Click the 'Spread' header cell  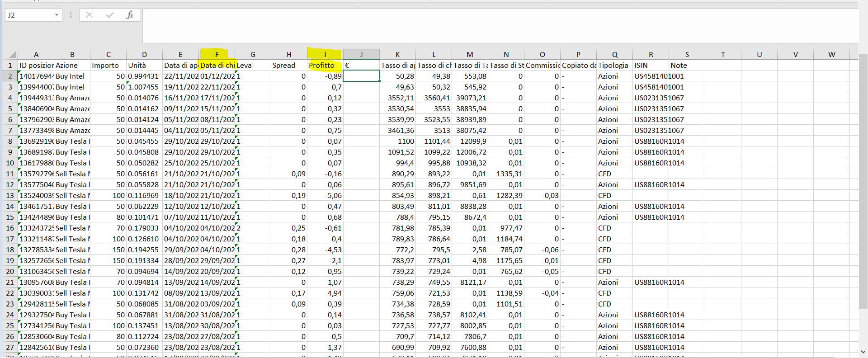click(289, 65)
